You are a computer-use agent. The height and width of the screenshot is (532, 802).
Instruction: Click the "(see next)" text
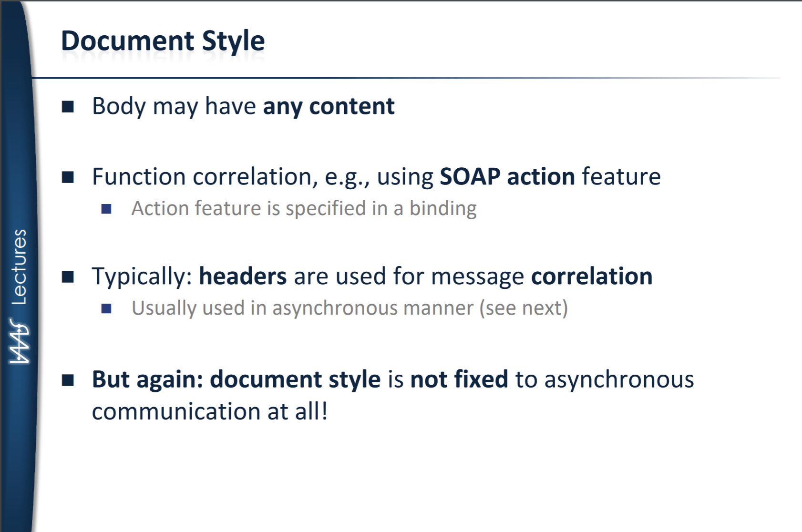coord(524,308)
